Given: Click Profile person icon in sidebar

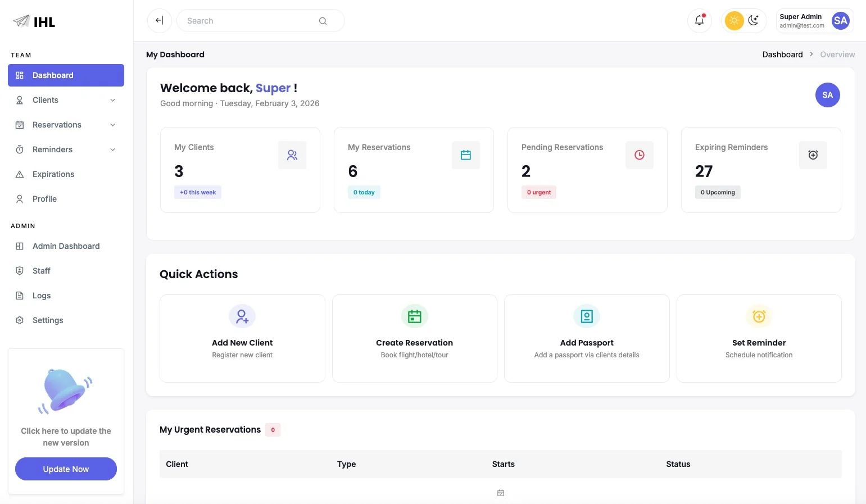Looking at the screenshot, I should click(20, 199).
